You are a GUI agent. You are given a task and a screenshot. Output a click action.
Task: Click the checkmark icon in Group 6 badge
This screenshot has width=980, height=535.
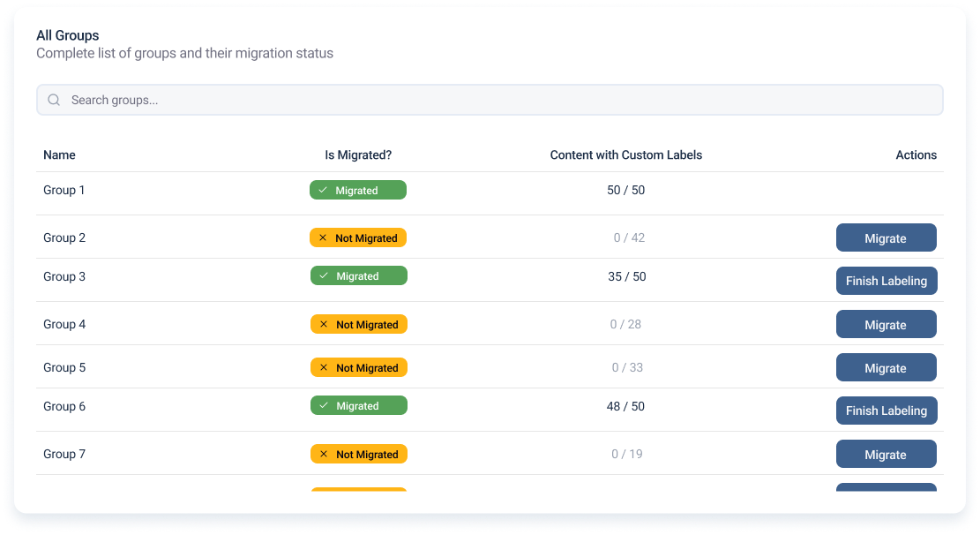(x=324, y=405)
